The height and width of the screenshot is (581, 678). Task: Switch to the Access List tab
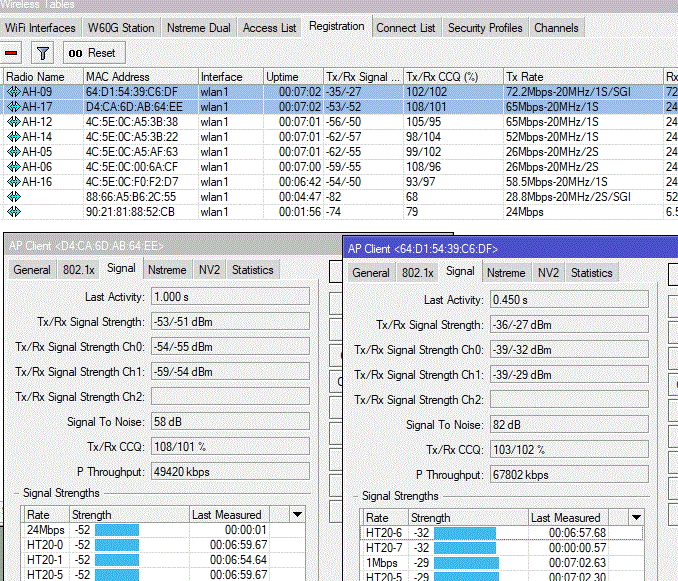point(269,28)
